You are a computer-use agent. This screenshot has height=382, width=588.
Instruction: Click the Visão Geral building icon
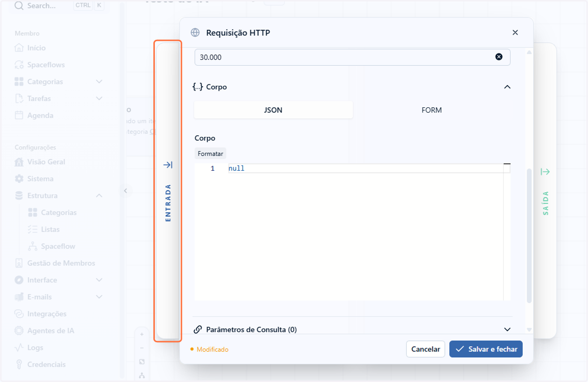[x=19, y=162]
